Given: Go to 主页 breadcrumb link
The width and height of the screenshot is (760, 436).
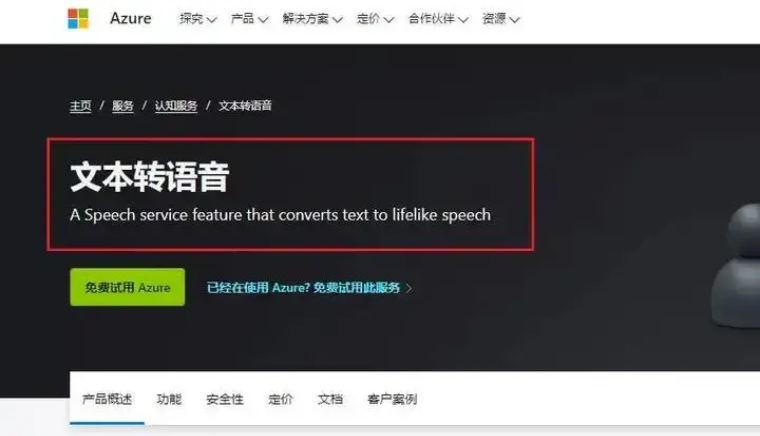Looking at the screenshot, I should [80, 106].
